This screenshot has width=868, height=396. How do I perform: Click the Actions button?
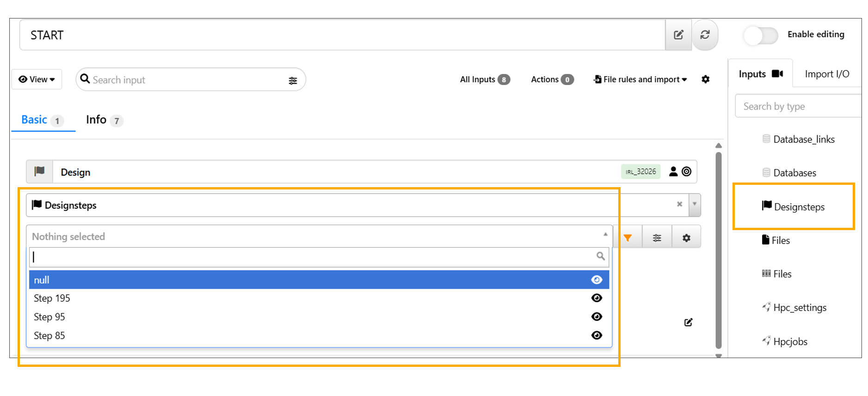[x=552, y=79]
